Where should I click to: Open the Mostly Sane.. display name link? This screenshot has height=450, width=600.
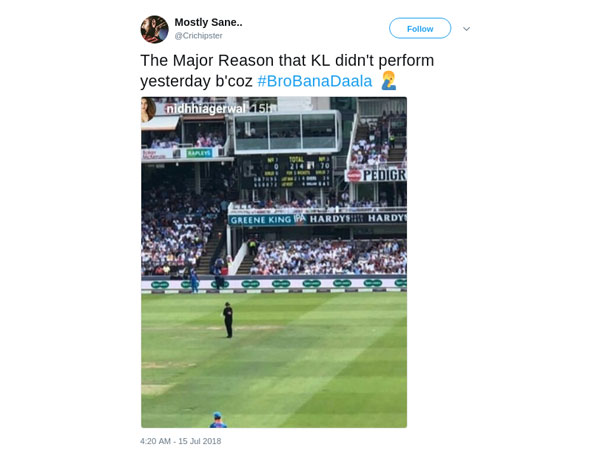point(208,22)
